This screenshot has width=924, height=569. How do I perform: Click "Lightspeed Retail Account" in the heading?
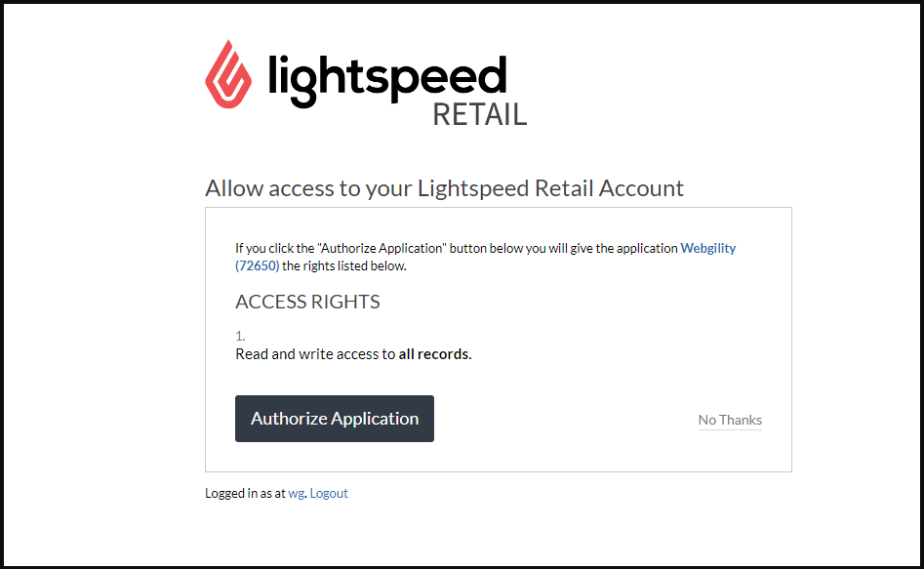click(x=550, y=188)
